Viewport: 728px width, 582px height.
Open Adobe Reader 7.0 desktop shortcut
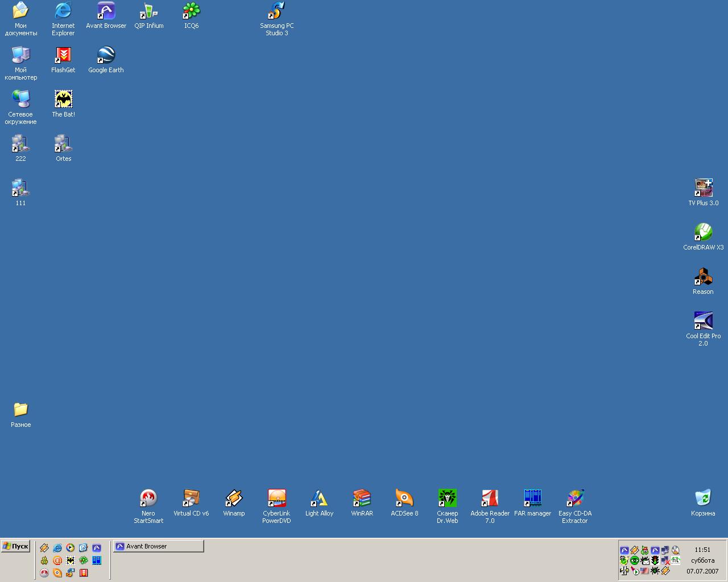click(x=490, y=506)
